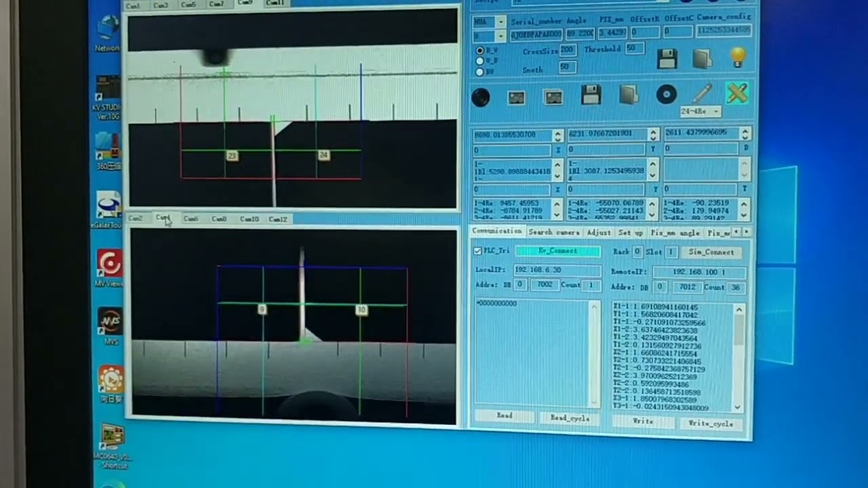Image resolution: width=868 pixels, height=488 pixels.
Task: Click the Sim_Connect button
Action: 711,252
